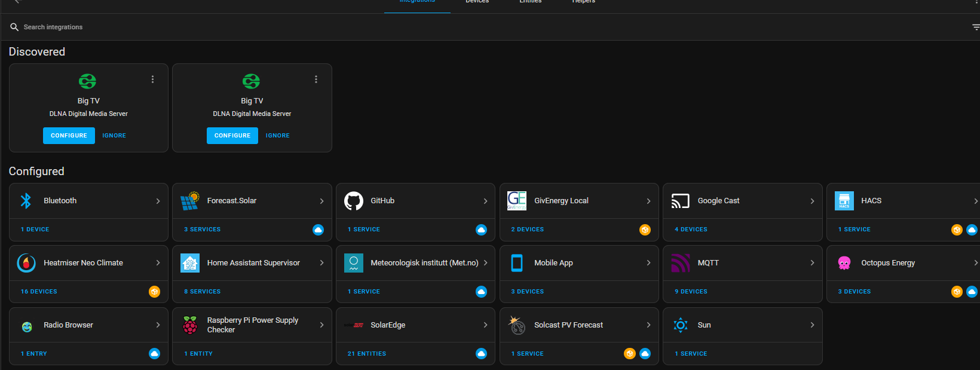Click the HACS store icon
Image resolution: width=980 pixels, height=370 pixels.
click(x=844, y=201)
